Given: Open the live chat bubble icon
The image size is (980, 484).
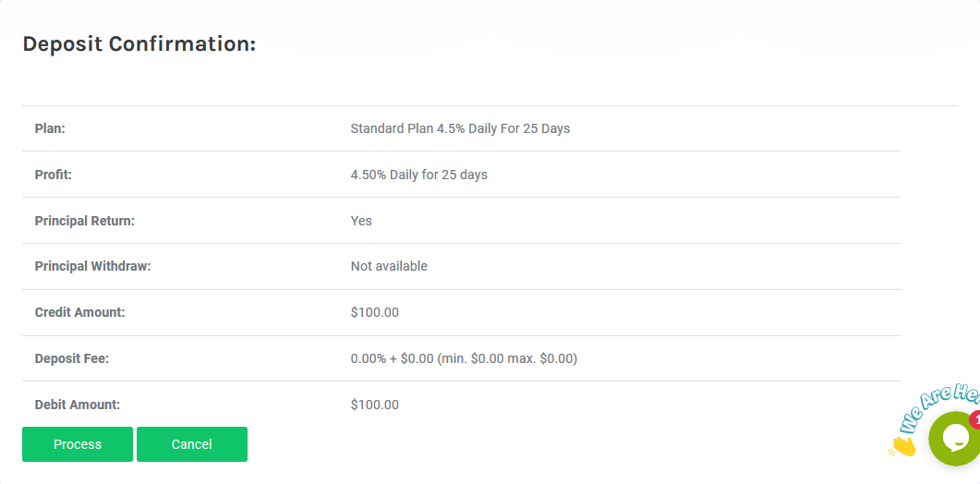Looking at the screenshot, I should click(x=956, y=440).
